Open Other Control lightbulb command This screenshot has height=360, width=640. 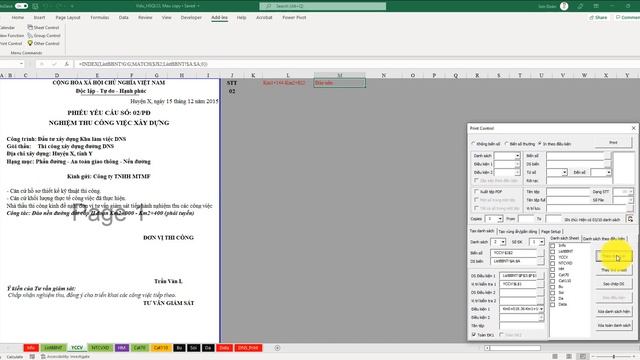pyautogui.click(x=43, y=43)
